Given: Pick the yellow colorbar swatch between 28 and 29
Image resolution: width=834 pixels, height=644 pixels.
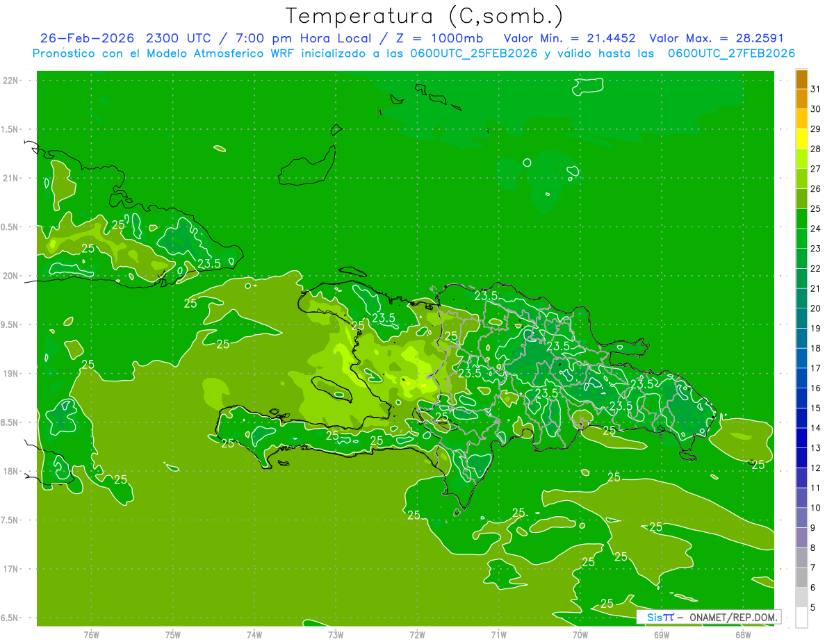Looking at the screenshot, I should pyautogui.click(x=801, y=139).
